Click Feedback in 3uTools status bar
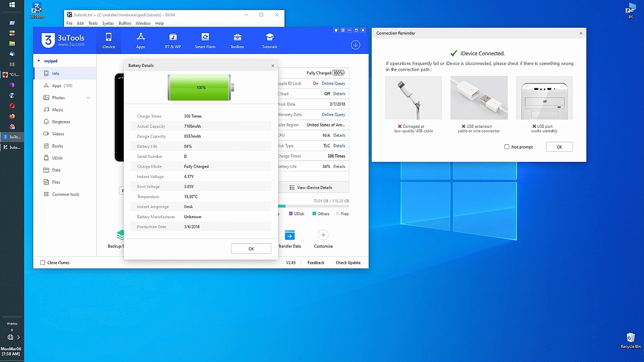The width and height of the screenshot is (644, 362). point(316,262)
